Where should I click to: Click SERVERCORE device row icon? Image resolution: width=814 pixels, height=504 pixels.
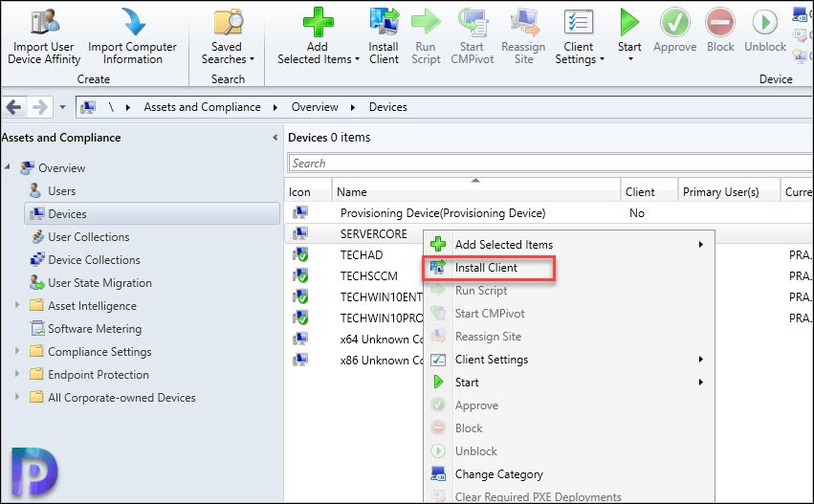[x=300, y=233]
